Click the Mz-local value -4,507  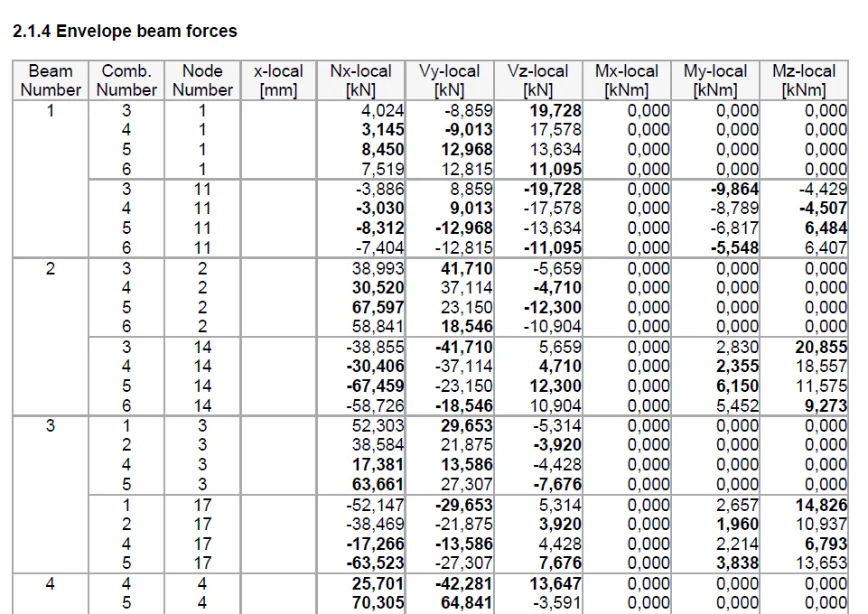(x=823, y=208)
